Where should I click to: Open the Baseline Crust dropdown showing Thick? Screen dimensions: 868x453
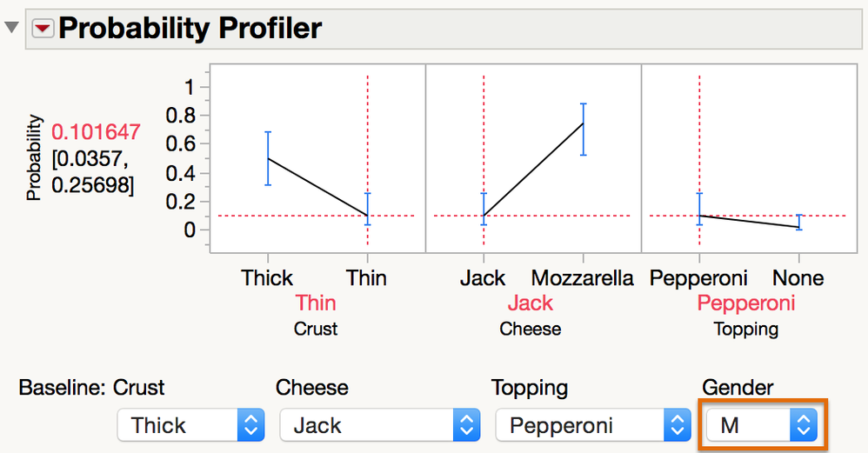(191, 425)
